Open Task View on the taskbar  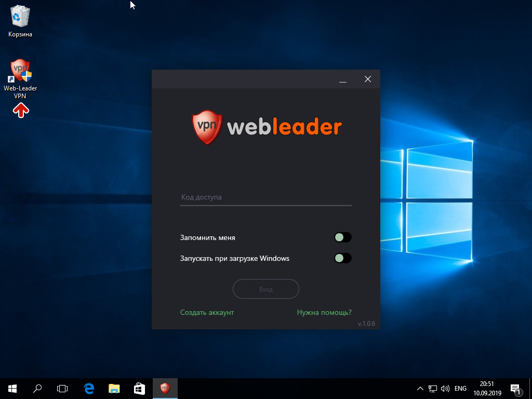click(x=62, y=389)
